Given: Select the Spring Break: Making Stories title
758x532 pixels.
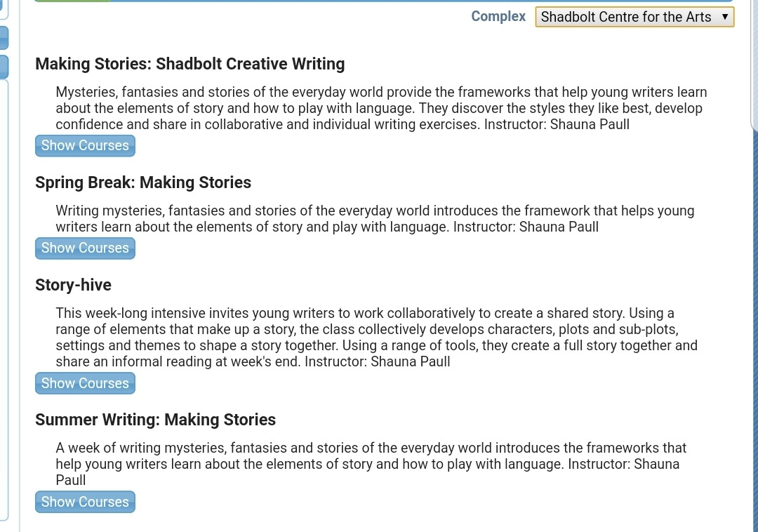Looking at the screenshot, I should [x=143, y=182].
